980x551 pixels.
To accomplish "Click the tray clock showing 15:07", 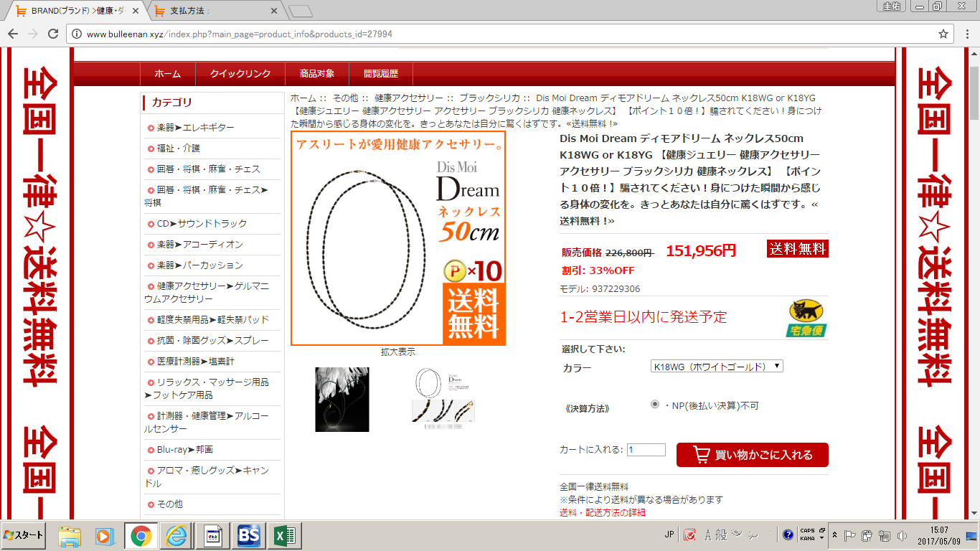I will pyautogui.click(x=940, y=535).
